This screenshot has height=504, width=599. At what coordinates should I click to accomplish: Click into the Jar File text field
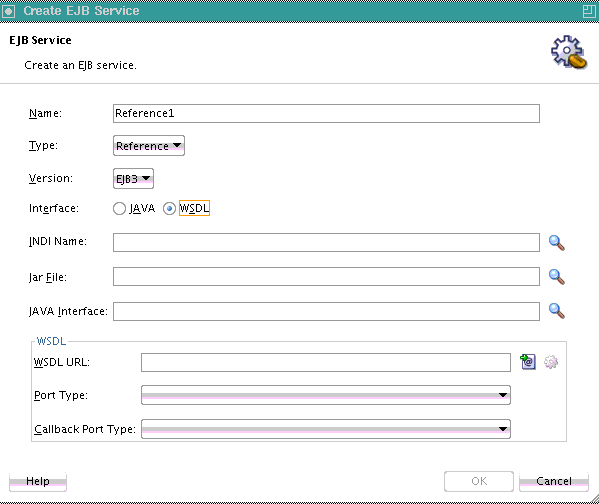point(326,277)
